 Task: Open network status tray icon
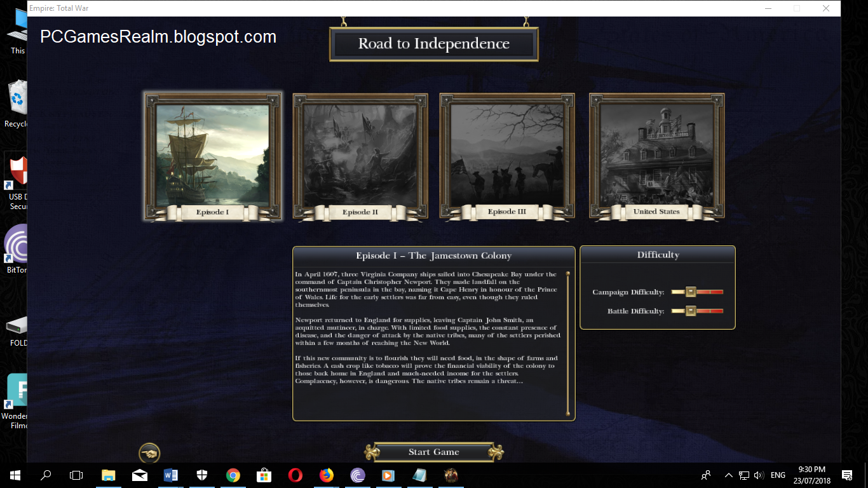pyautogui.click(x=743, y=475)
